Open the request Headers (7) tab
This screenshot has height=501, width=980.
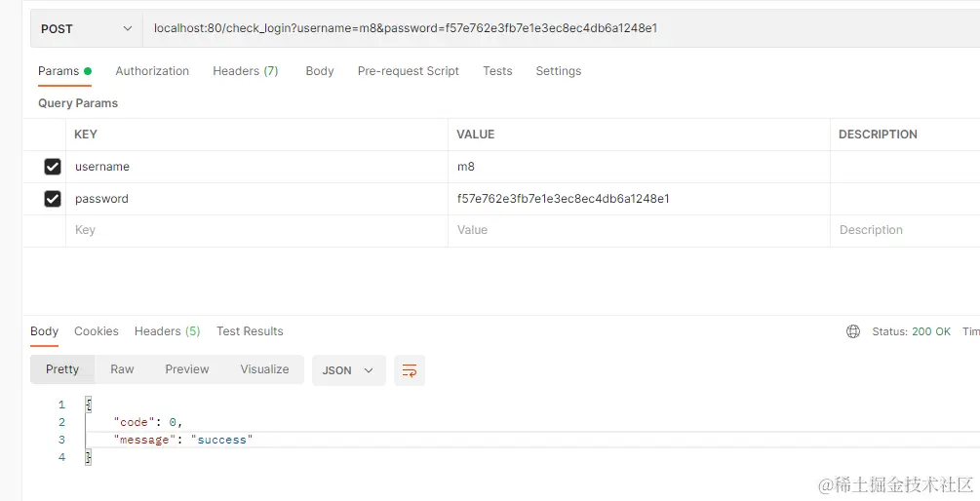pyautogui.click(x=245, y=71)
